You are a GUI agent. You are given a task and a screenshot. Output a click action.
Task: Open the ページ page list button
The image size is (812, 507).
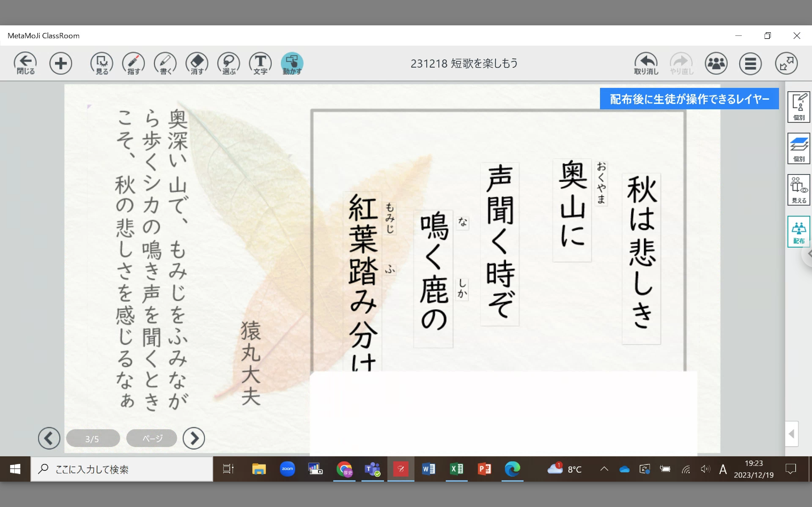pos(152,438)
